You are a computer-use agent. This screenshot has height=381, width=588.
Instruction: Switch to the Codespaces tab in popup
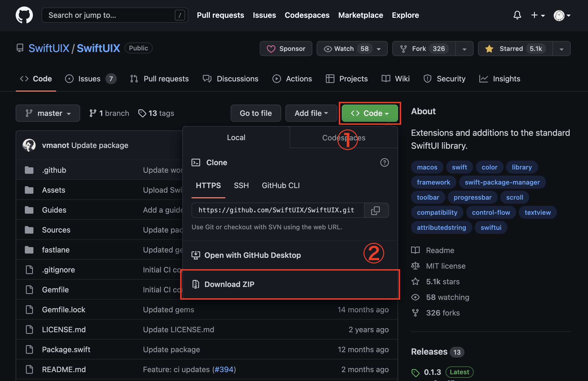(344, 138)
